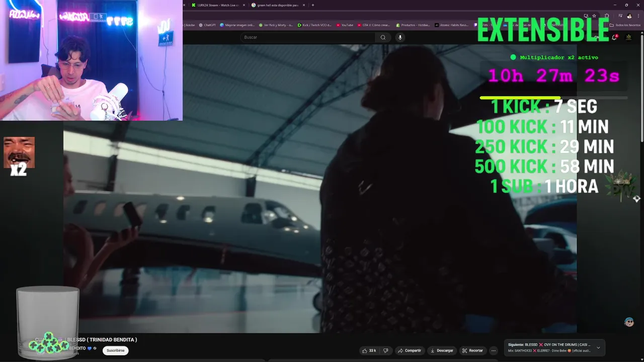Click the Compartir button
This screenshot has width=644, height=362.
[x=409, y=350]
